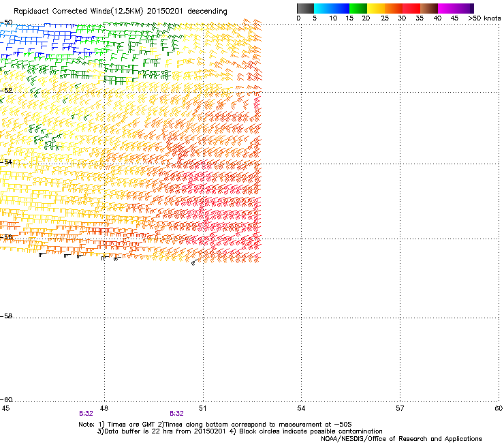Click the '25' legend scale label

click(385, 18)
